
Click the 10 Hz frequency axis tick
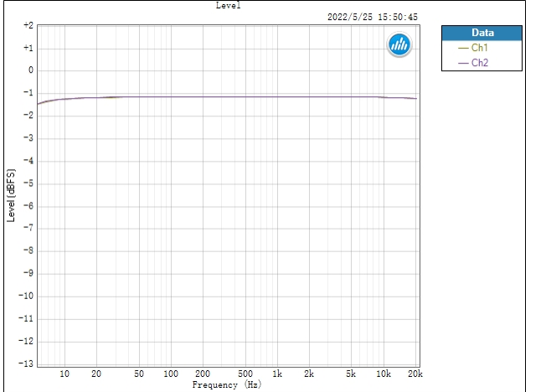64,374
